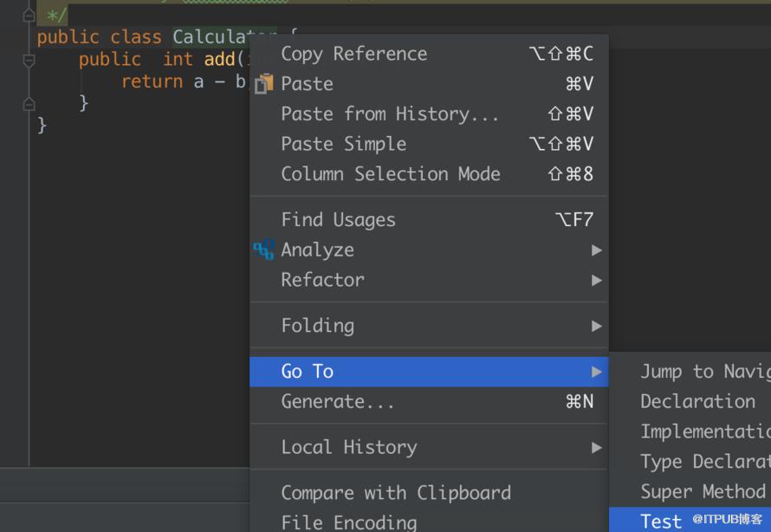
Task: Collapse the add method via gutter fold marker
Action: [x=29, y=60]
